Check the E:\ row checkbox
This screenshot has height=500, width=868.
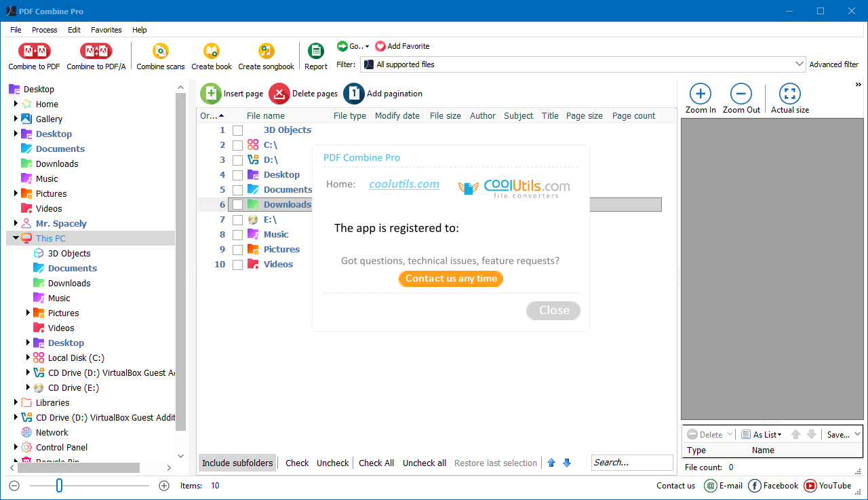click(237, 220)
